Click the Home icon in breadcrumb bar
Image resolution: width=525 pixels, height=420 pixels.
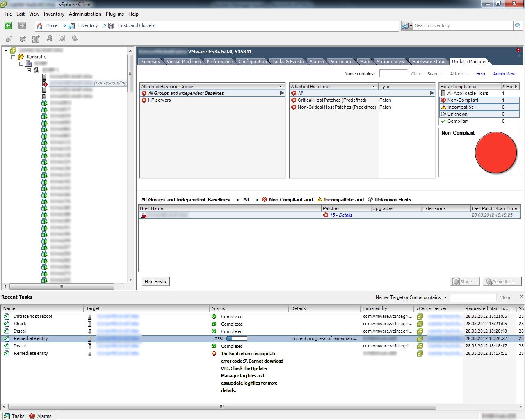[40, 26]
